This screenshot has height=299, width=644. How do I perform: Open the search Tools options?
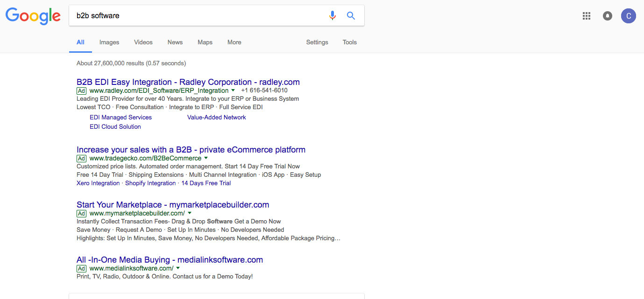349,42
